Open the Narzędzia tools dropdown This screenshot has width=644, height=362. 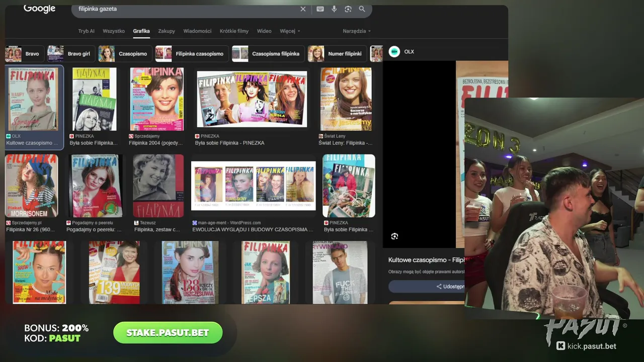pyautogui.click(x=357, y=31)
